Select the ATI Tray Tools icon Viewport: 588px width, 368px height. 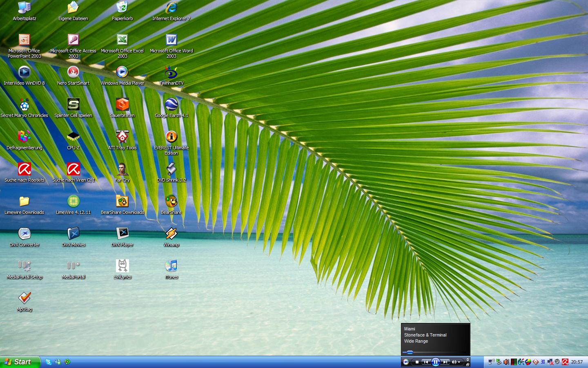(x=122, y=137)
